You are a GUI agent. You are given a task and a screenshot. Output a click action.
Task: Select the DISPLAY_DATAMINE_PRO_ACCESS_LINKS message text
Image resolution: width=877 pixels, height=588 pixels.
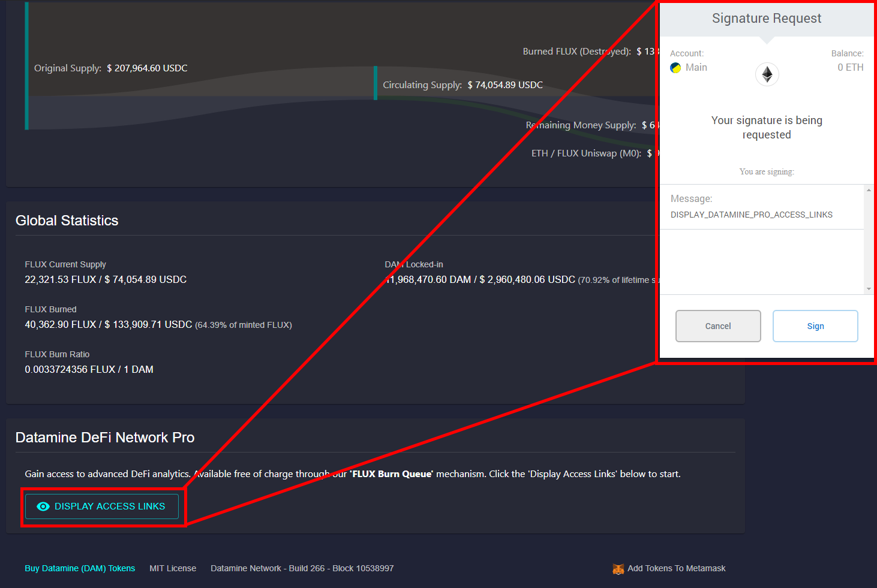coord(752,215)
